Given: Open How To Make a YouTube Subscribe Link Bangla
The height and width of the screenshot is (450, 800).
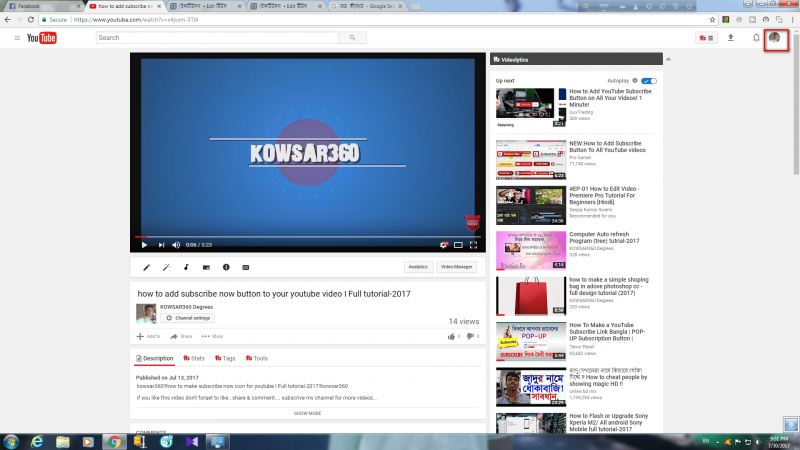Looking at the screenshot, I should (x=607, y=332).
